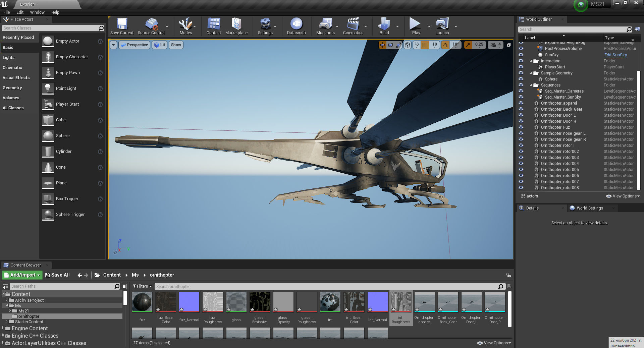Toggle rotation snapping in viewport
The image size is (644, 348).
click(x=445, y=45)
